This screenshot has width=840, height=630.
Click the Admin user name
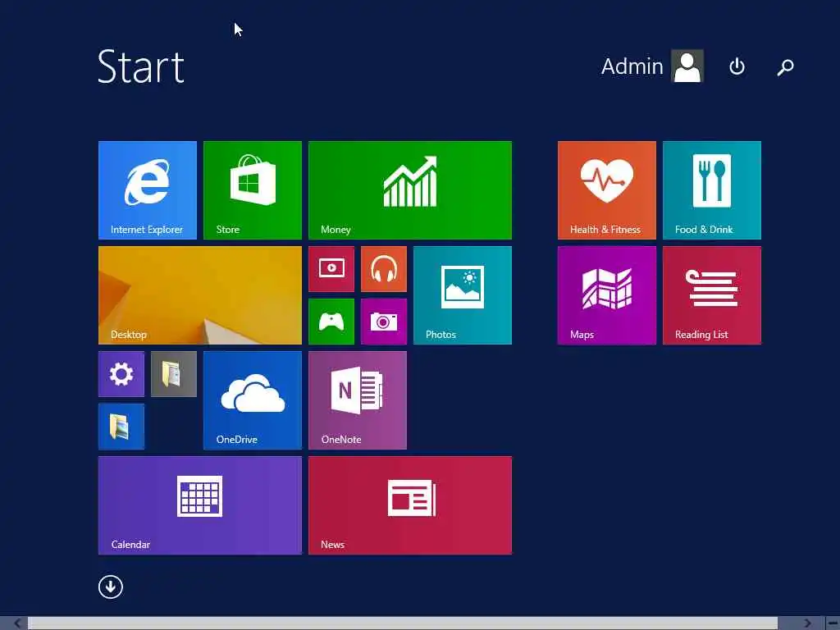[x=632, y=66]
